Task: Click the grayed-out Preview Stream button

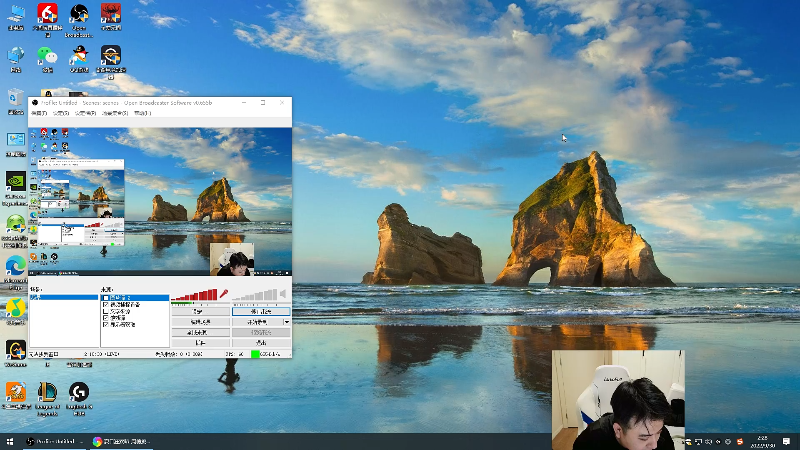Action: (x=261, y=332)
